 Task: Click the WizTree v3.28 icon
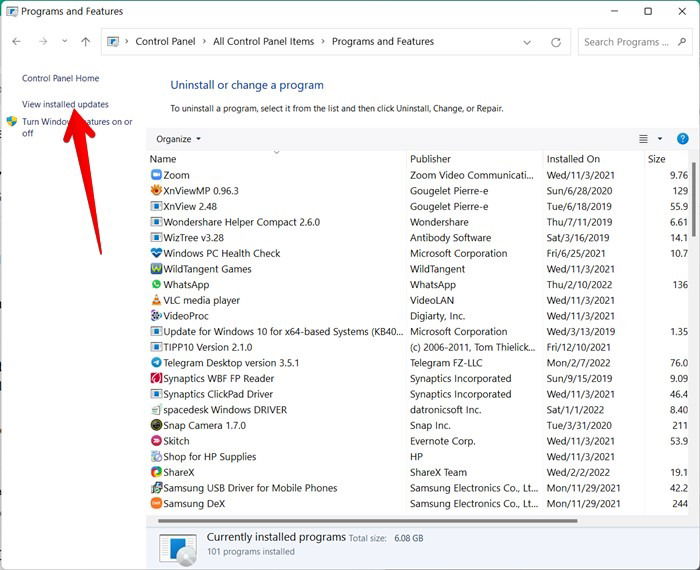click(x=156, y=237)
